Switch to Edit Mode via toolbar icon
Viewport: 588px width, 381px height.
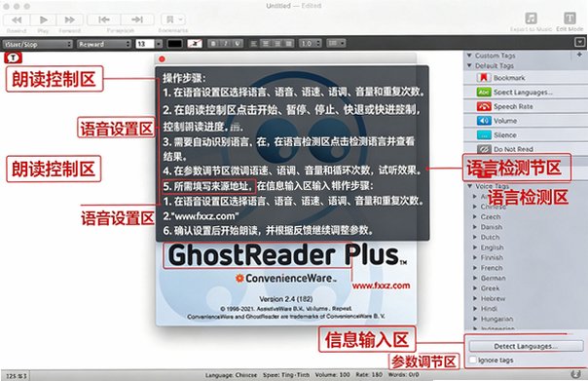[x=570, y=18]
